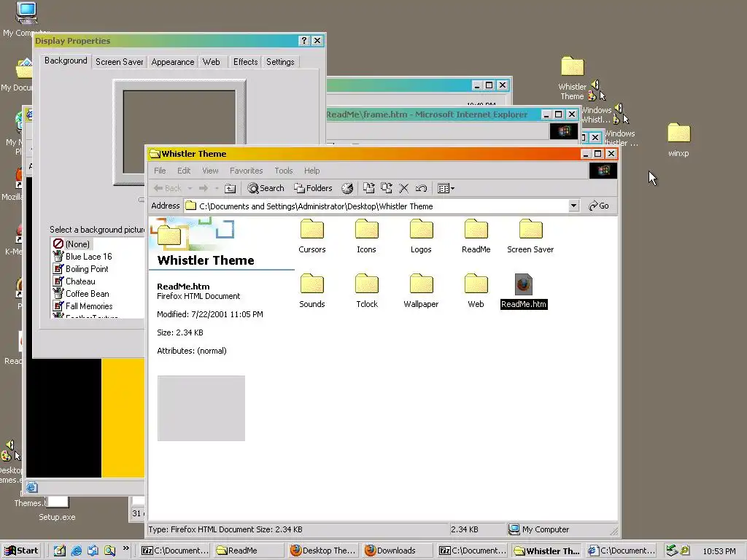Open the Tools menu
Image resolution: width=747 pixels, height=560 pixels.
click(x=284, y=171)
